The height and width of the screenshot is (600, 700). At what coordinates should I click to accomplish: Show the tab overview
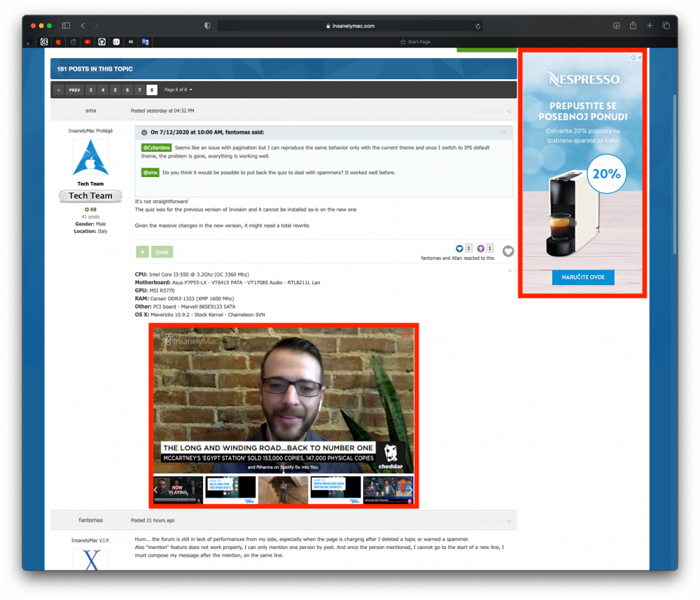[666, 26]
